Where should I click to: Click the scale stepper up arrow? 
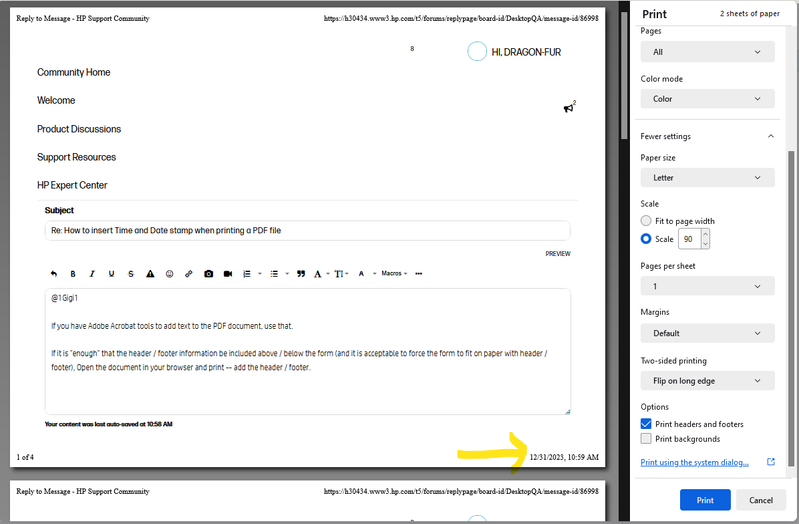pyautogui.click(x=705, y=234)
